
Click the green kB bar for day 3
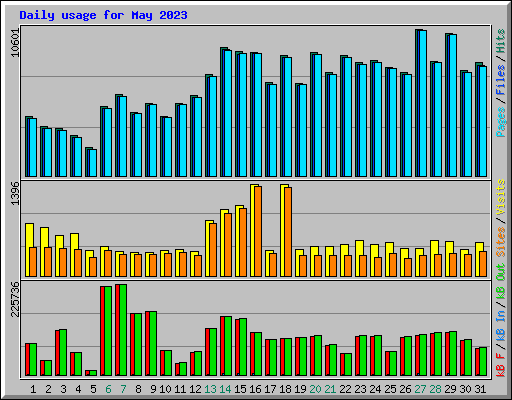click(63, 353)
